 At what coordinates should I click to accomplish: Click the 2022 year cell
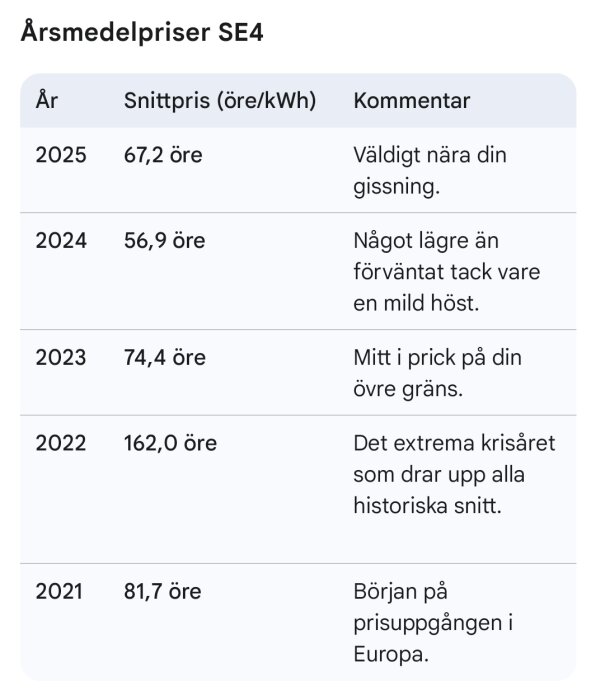[61, 443]
